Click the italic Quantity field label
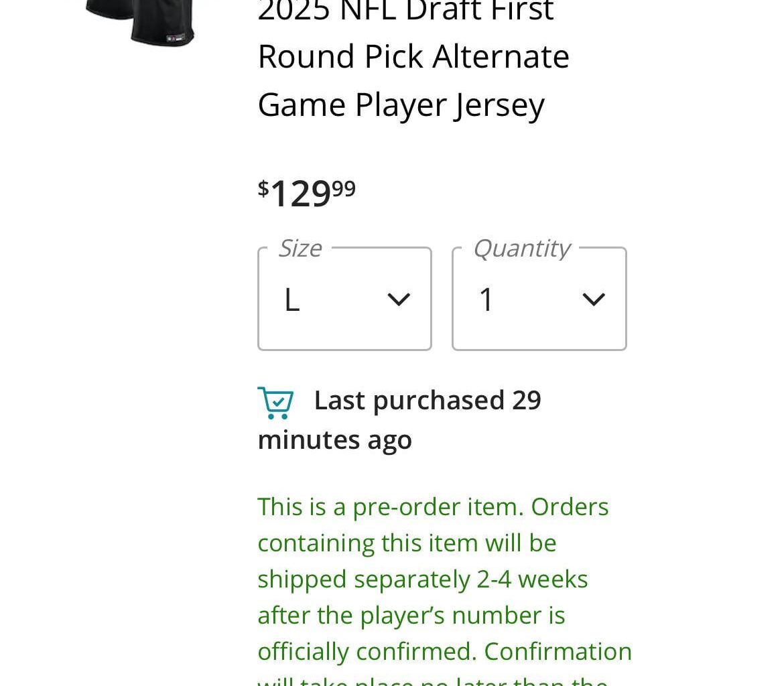Viewport: 784px width, 686px height. tap(521, 249)
